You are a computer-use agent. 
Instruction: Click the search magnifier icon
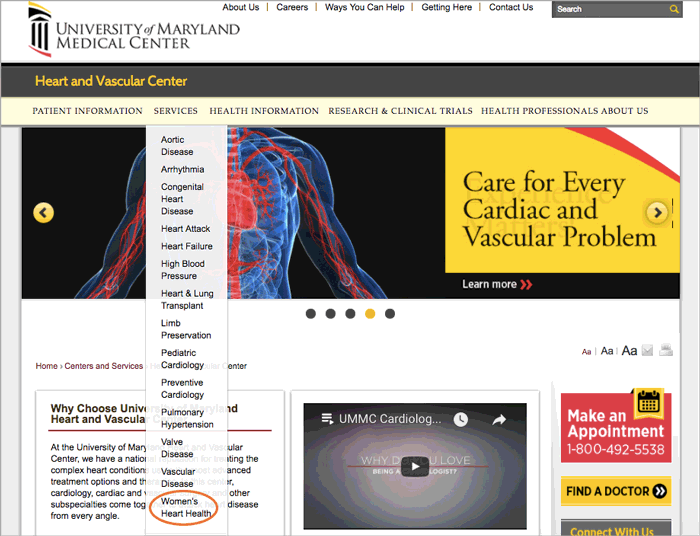[674, 9]
